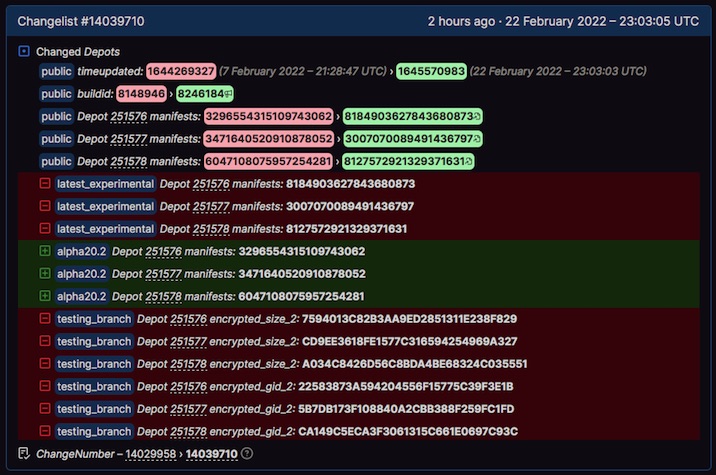Viewport: 716px width, 475px height.
Task: Select the new timeupdated value 1645570983
Action: [x=430, y=72]
